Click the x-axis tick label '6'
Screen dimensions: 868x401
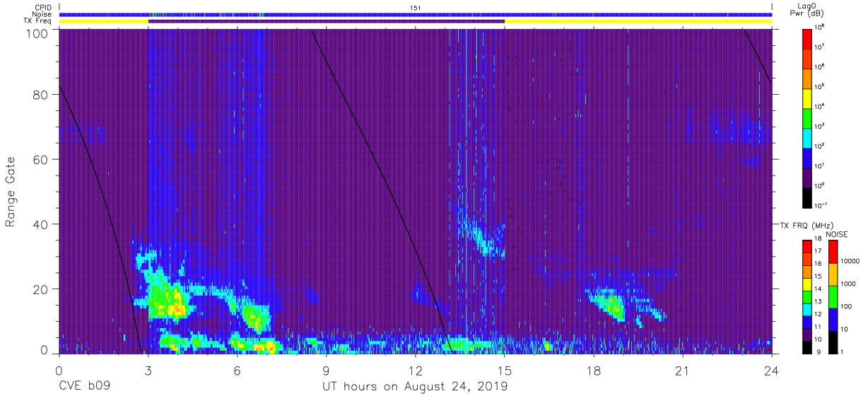tap(237, 370)
